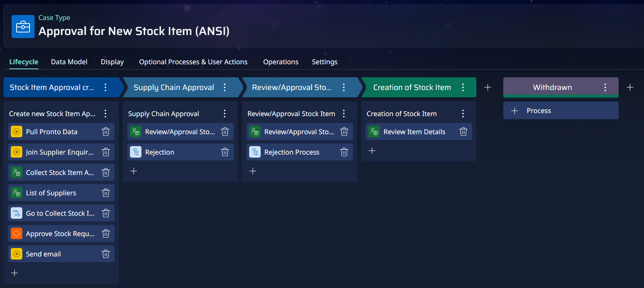Click the Rejection Process subprocess icon
The height and width of the screenshot is (288, 644).
(255, 152)
